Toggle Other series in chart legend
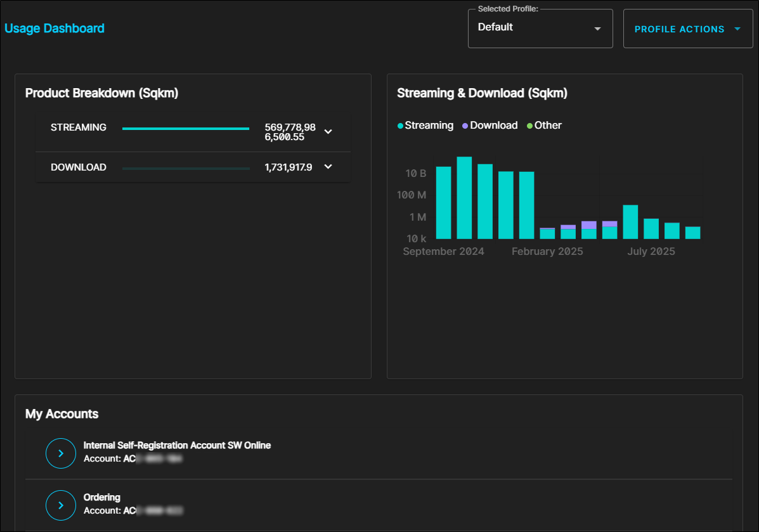Screen dimensions: 759x532 pos(544,126)
